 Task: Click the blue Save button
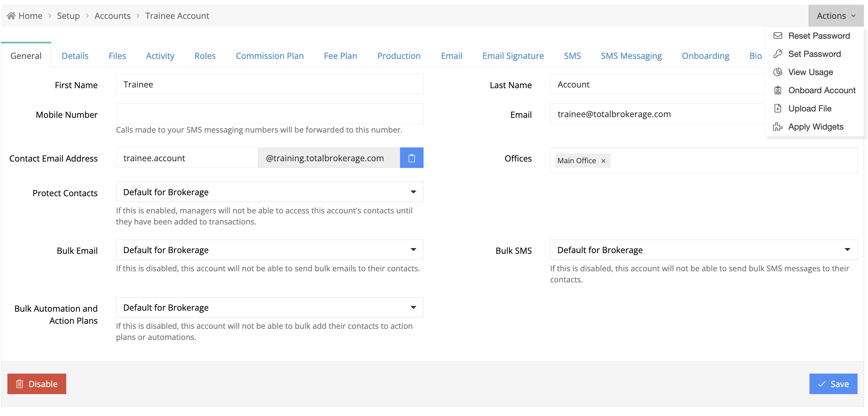pyautogui.click(x=833, y=384)
